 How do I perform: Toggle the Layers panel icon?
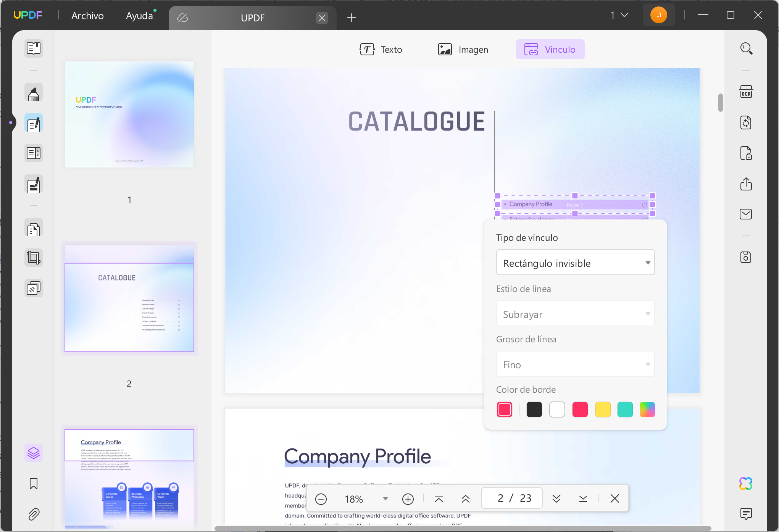point(34,453)
